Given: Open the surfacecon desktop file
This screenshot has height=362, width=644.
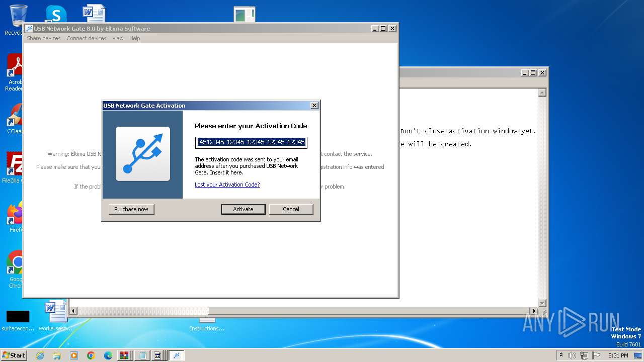Looking at the screenshot, I should click(18, 320).
